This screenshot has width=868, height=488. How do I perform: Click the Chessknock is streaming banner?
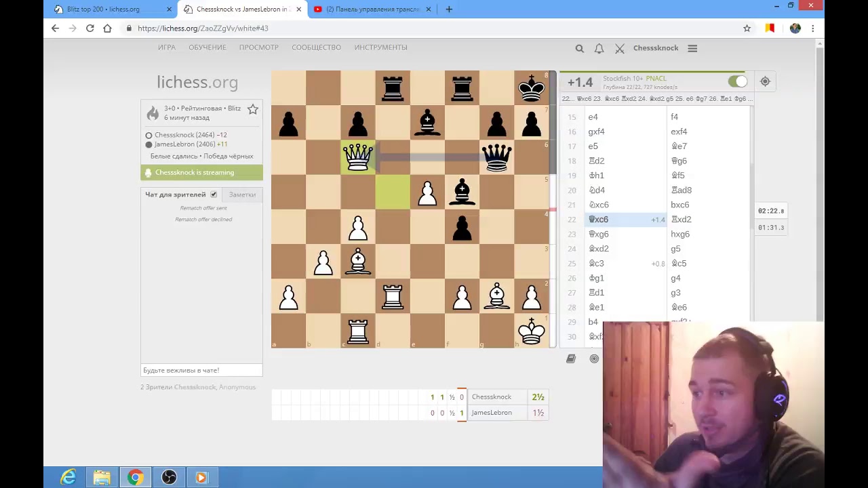pos(201,172)
